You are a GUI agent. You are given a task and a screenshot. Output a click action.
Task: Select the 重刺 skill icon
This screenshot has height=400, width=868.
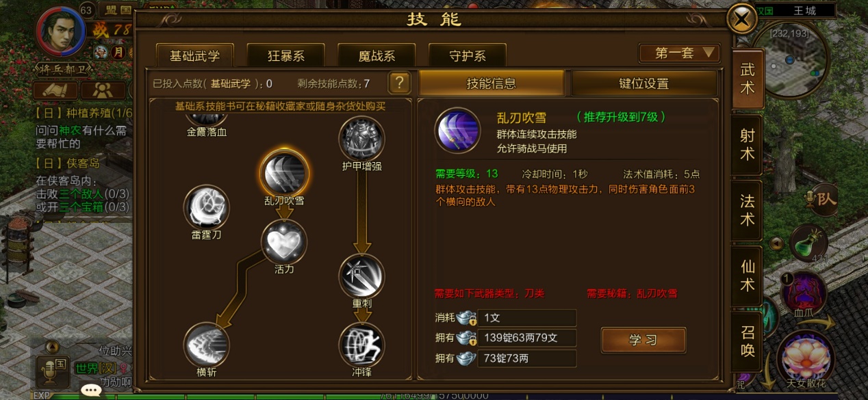coord(362,276)
